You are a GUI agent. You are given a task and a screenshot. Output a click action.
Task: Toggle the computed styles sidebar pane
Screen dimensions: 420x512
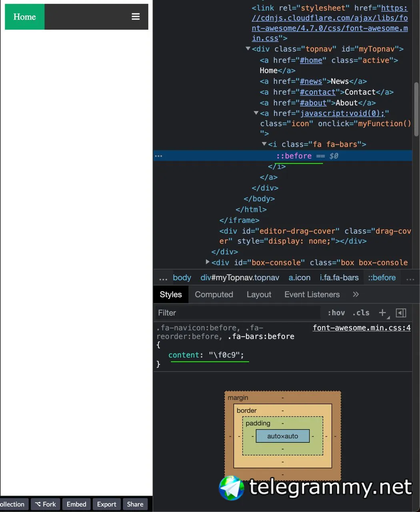(x=401, y=313)
